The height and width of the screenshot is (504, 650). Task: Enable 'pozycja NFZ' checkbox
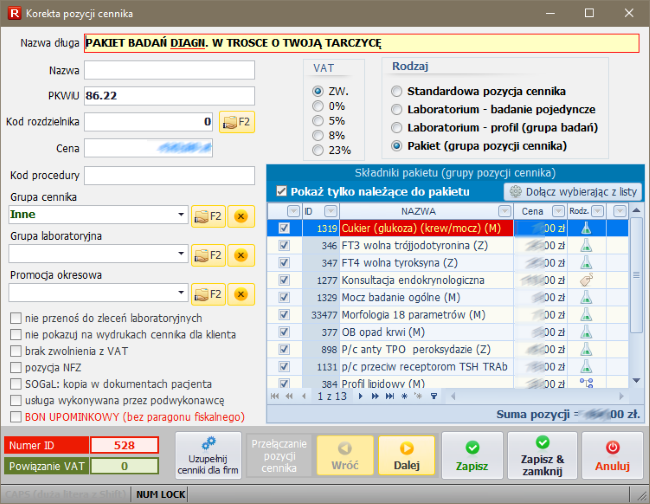15,367
